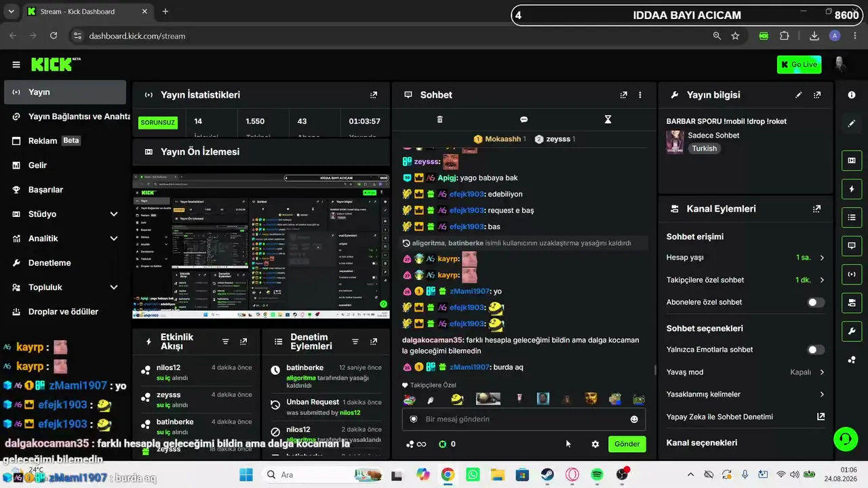Open the Kick hamburger menu

click(x=16, y=64)
